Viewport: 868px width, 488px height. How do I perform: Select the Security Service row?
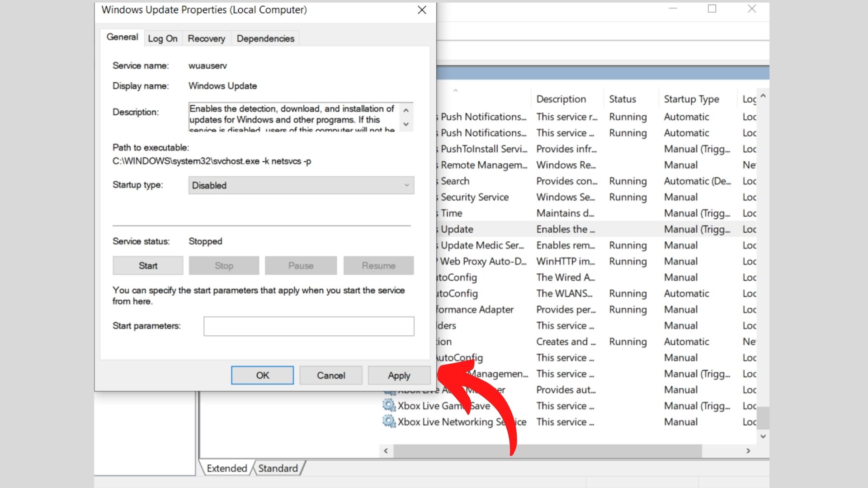[x=596, y=197]
